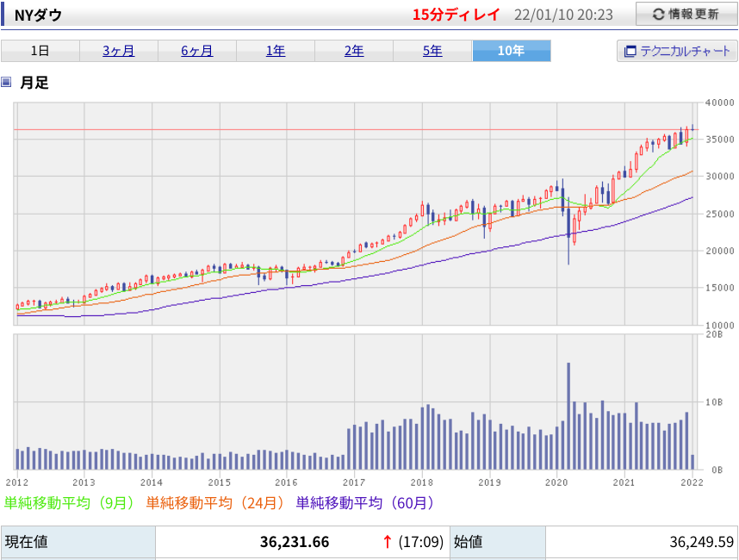Click the 単純移動平均（60月） legend label
Image resolution: width=739 pixels, height=560 pixels.
pyautogui.click(x=365, y=503)
